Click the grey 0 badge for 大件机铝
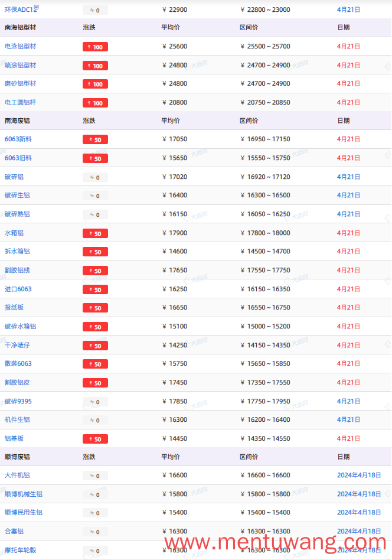The image size is (392, 560). point(95,476)
